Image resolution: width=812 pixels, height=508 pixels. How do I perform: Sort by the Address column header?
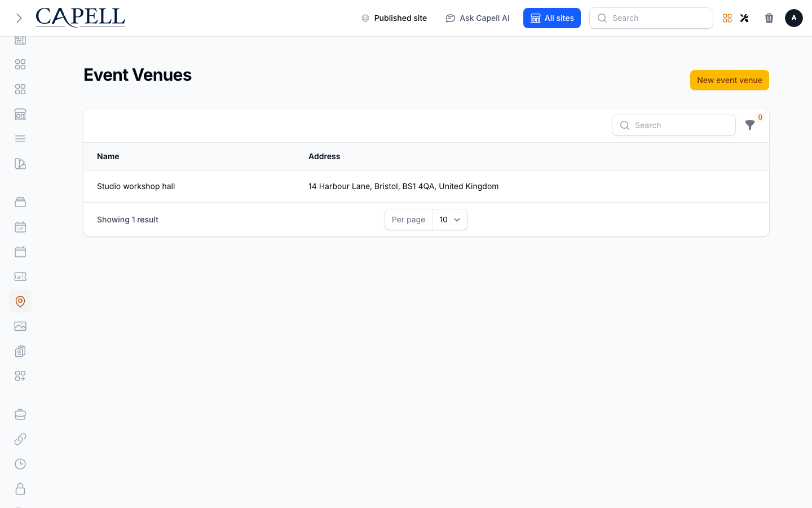pos(324,156)
